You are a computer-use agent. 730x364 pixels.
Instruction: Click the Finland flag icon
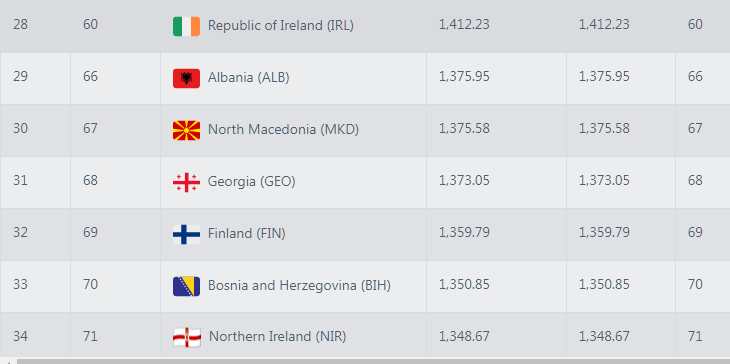pyautogui.click(x=186, y=234)
